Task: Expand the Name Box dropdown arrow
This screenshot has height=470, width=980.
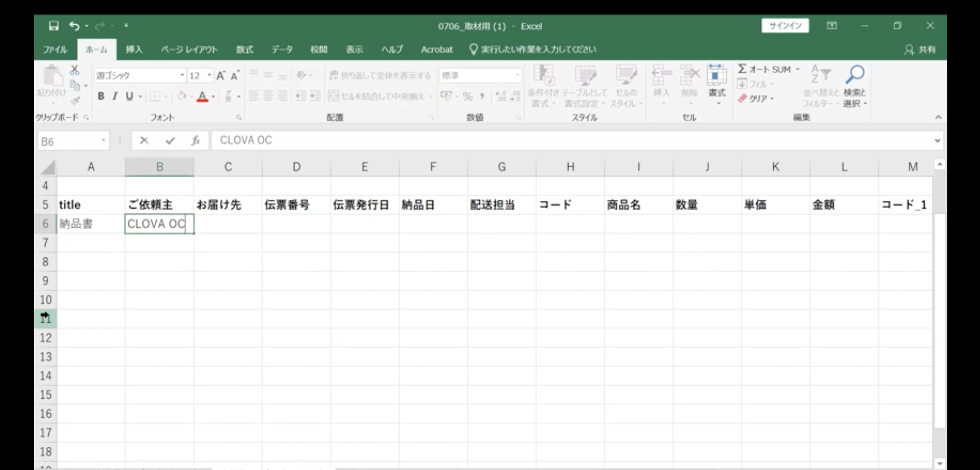Action: 103,141
